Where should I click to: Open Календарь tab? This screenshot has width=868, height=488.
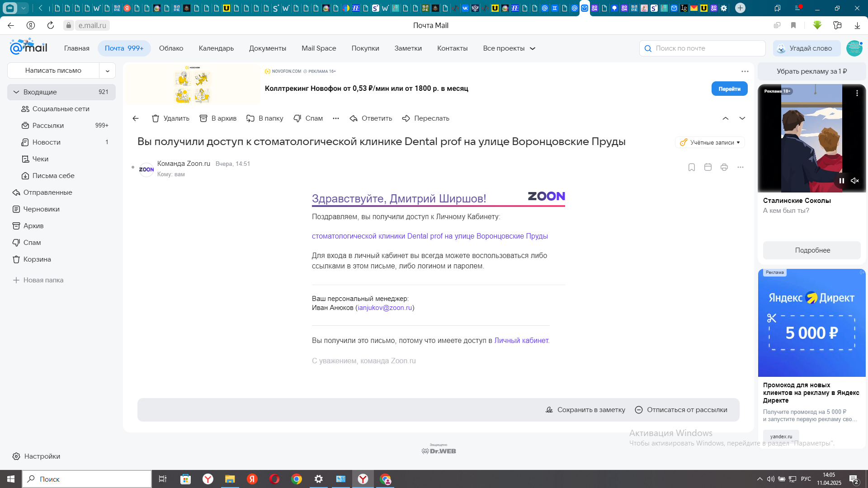click(216, 48)
